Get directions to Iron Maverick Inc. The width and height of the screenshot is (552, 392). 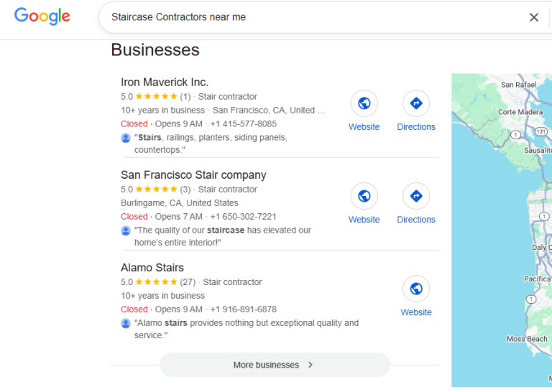click(415, 104)
